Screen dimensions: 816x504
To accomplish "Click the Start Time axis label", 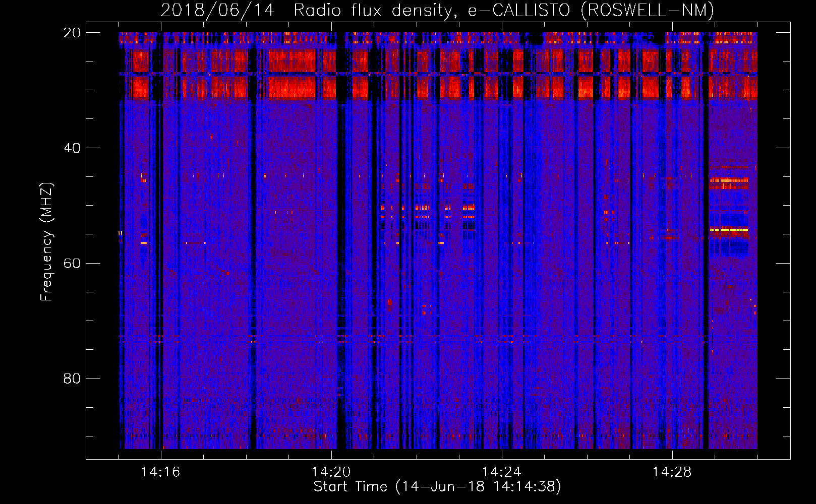I will (437, 487).
